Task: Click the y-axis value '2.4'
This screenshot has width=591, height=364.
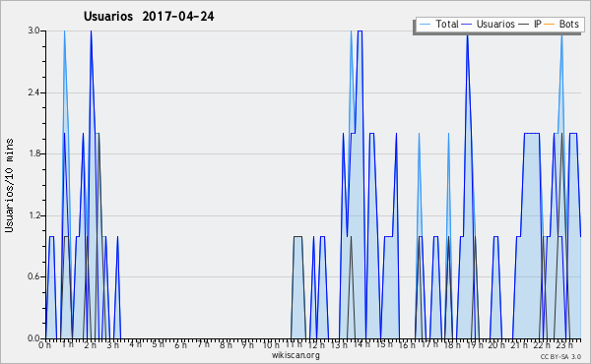Action: pyautogui.click(x=33, y=92)
